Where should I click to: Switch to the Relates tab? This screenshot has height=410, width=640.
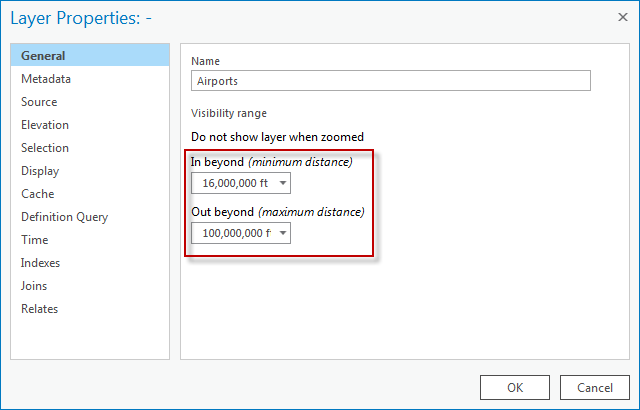pos(40,309)
